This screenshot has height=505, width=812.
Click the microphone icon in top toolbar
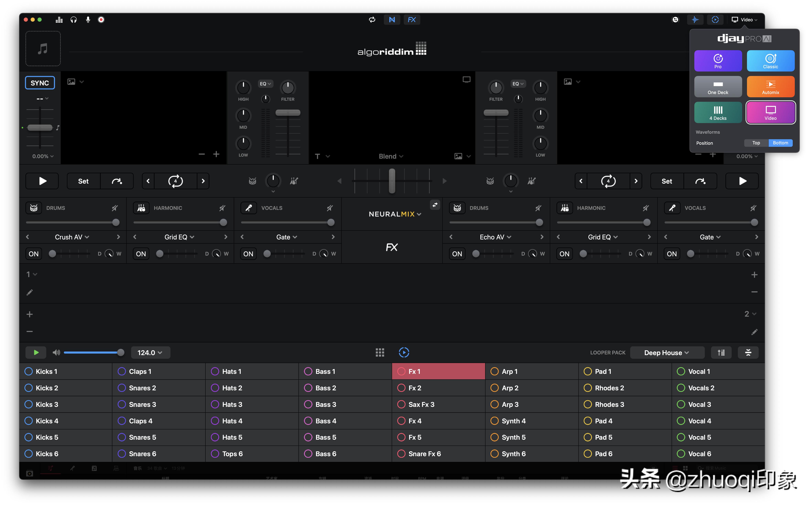(x=88, y=20)
